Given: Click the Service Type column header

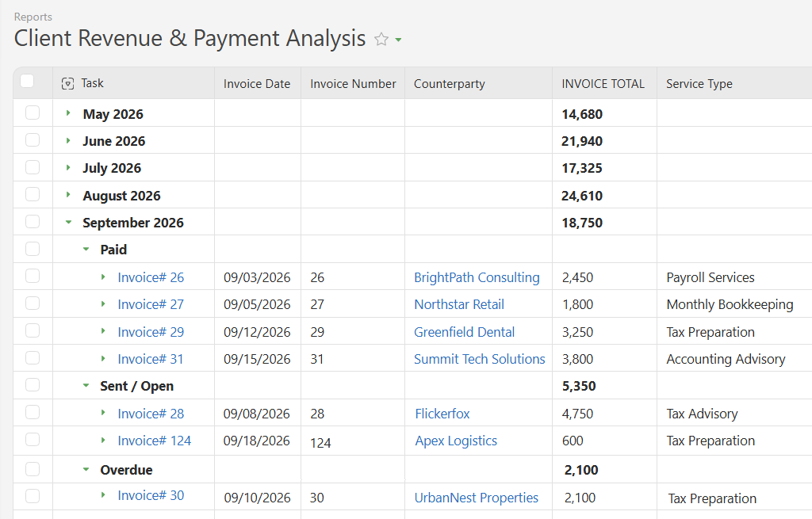Looking at the screenshot, I should pos(699,84).
